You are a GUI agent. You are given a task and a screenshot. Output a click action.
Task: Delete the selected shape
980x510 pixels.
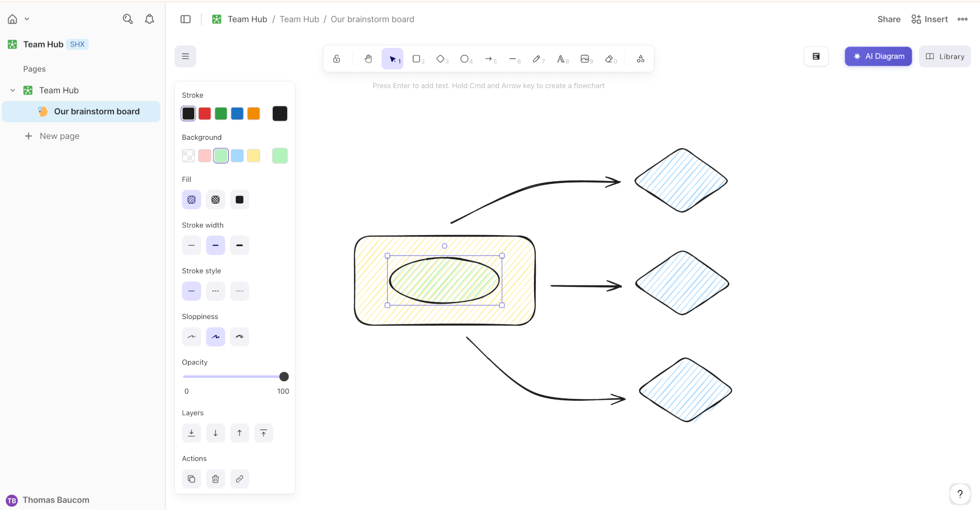point(215,478)
